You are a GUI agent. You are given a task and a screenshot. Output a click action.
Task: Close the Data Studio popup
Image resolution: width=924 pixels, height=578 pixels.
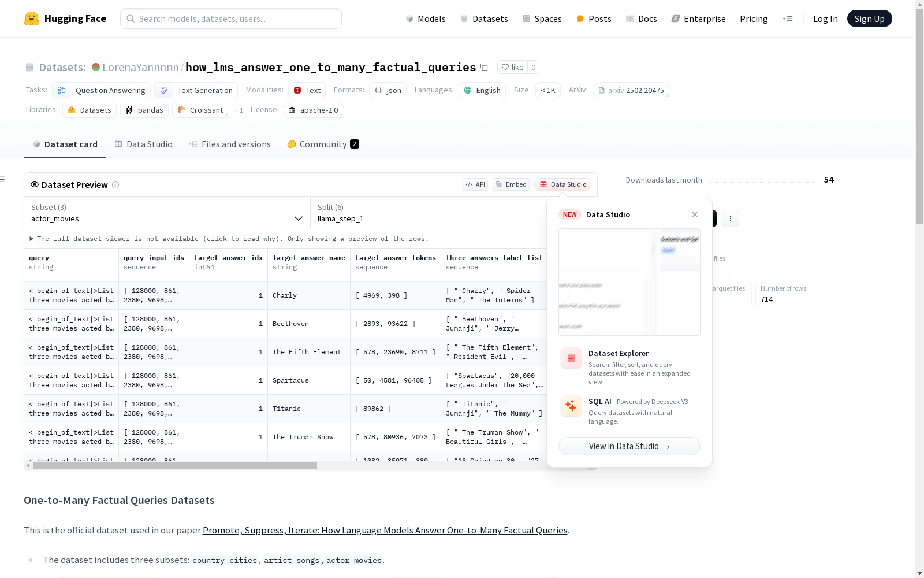(695, 214)
